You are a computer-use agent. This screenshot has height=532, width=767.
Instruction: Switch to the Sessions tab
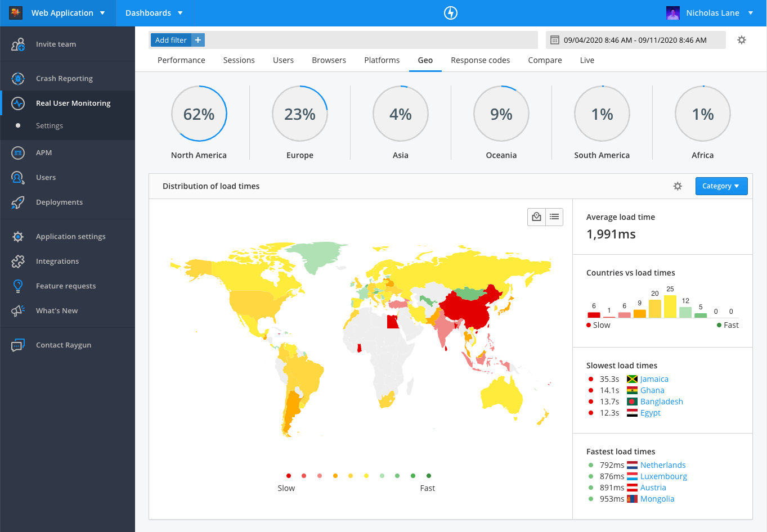point(239,60)
